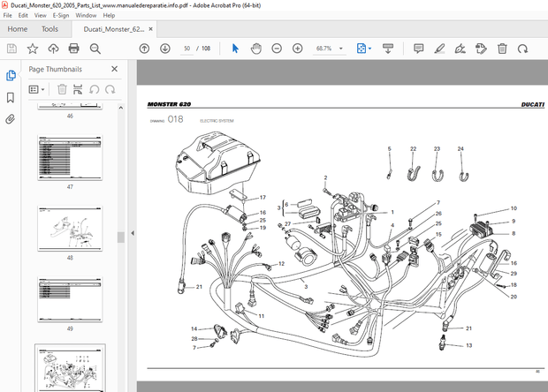Click the page number field showing 50
Screen dimensions: 548x392
point(187,49)
